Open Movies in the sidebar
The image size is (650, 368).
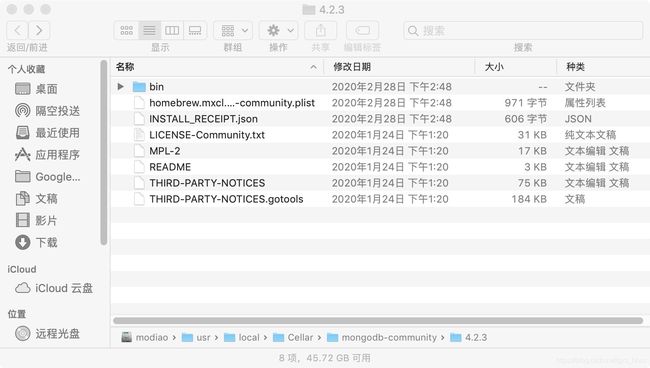(x=36, y=220)
